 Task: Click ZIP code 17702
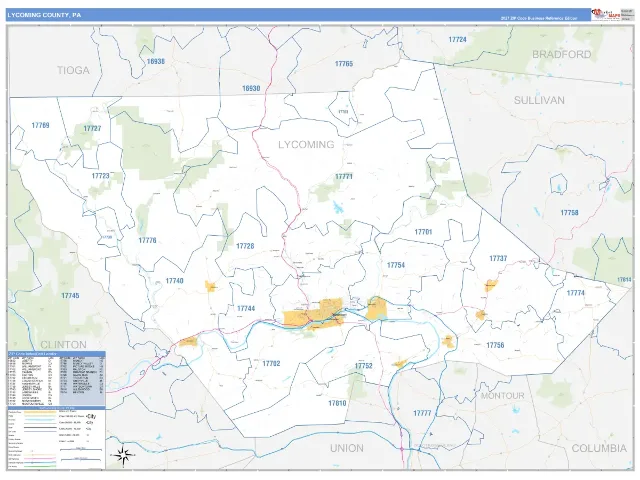(x=271, y=364)
